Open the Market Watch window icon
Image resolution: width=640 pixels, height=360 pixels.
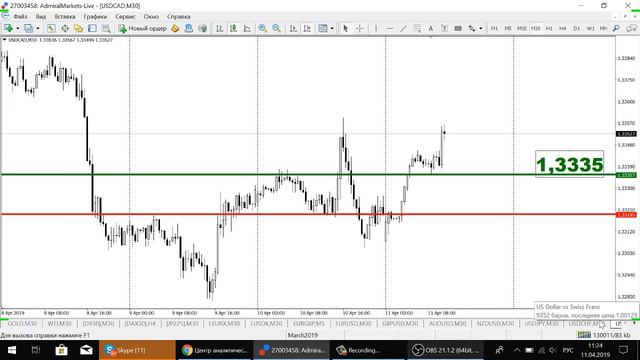(x=51, y=28)
